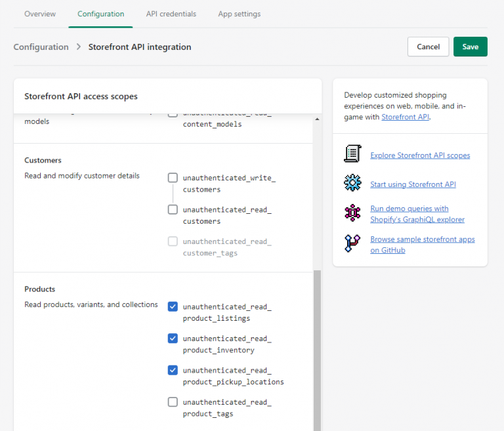Uncheck unauthenticated_read_product_pickup_locations
504x431 pixels.
pos(173,370)
